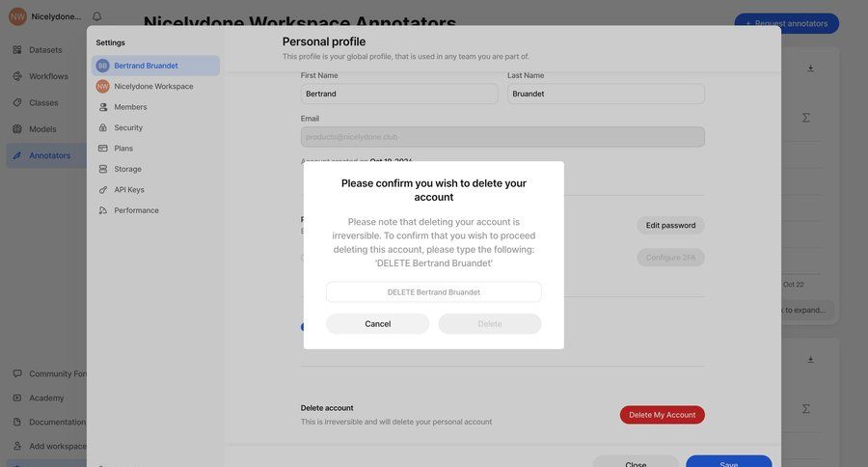Open the Community Forum link

pyautogui.click(x=58, y=374)
